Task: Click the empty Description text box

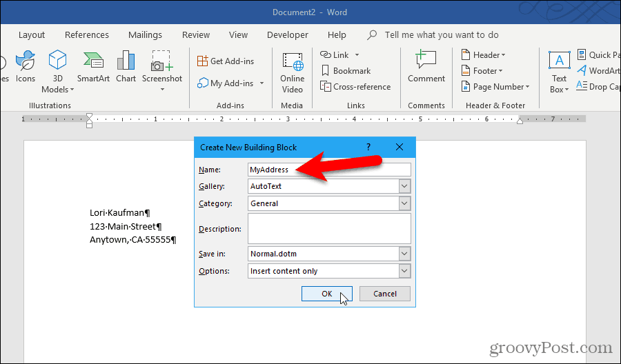Action: click(x=329, y=229)
